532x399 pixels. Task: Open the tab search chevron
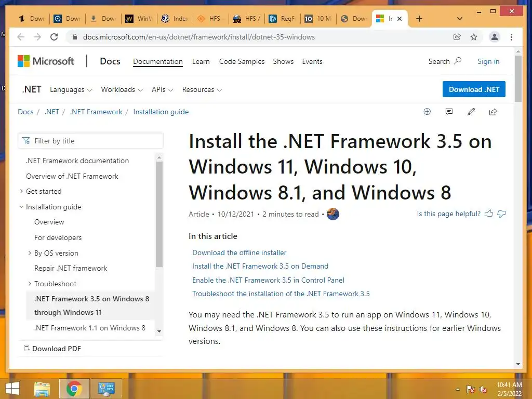[x=460, y=19]
